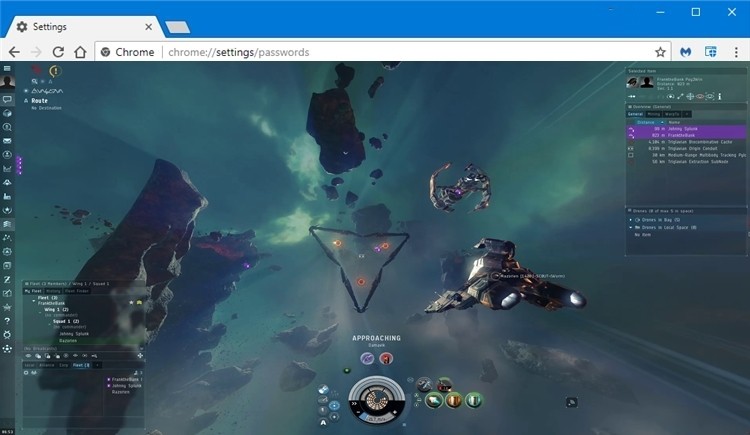
Task: Switch to the My Fleet tab
Action: [x=33, y=291]
